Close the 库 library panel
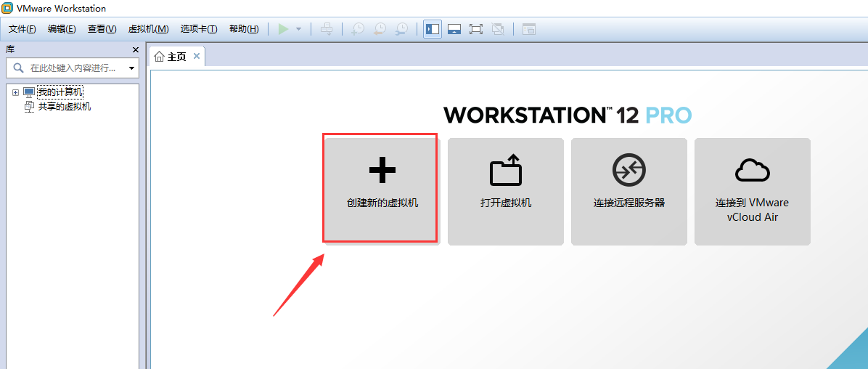868x369 pixels. tap(136, 50)
